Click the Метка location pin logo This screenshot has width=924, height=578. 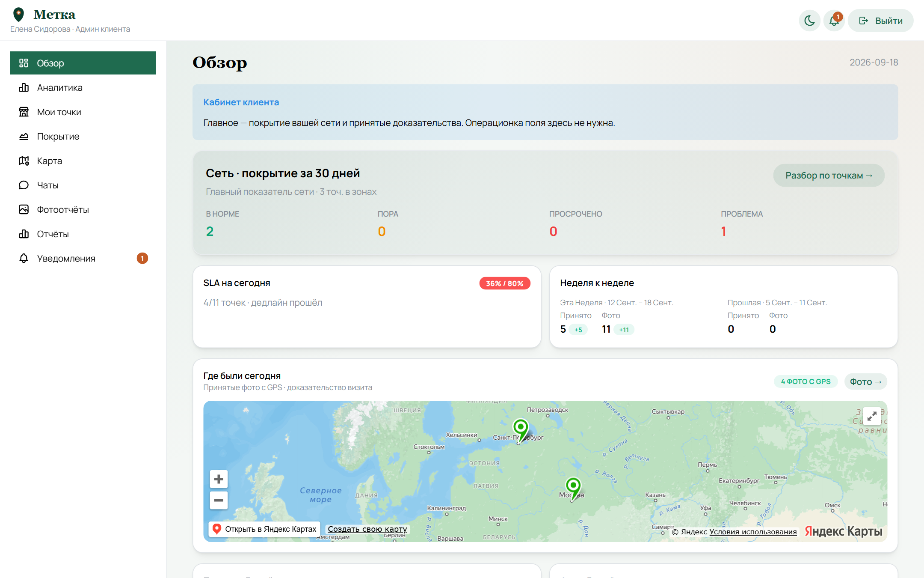click(x=18, y=15)
